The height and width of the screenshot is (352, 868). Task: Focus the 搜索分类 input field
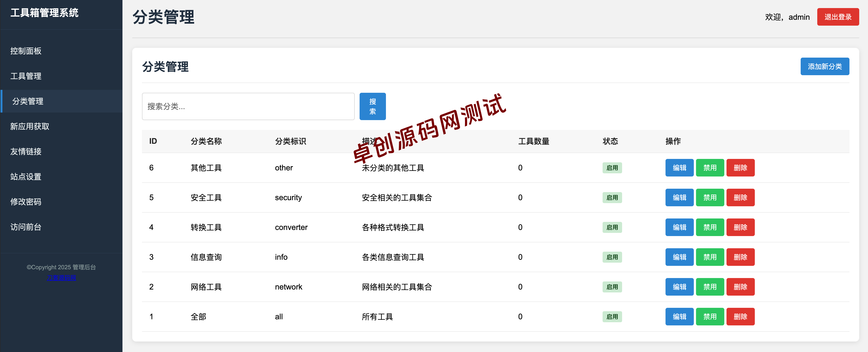(x=248, y=106)
